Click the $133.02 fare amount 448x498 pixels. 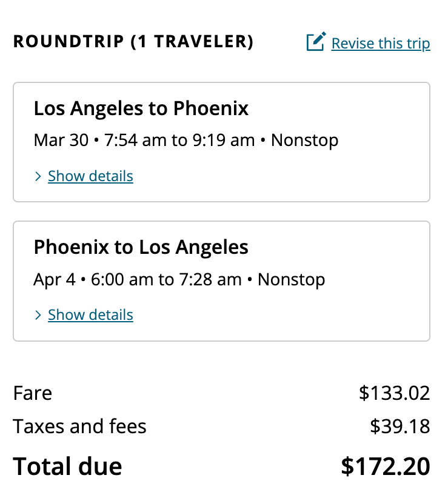point(394,393)
